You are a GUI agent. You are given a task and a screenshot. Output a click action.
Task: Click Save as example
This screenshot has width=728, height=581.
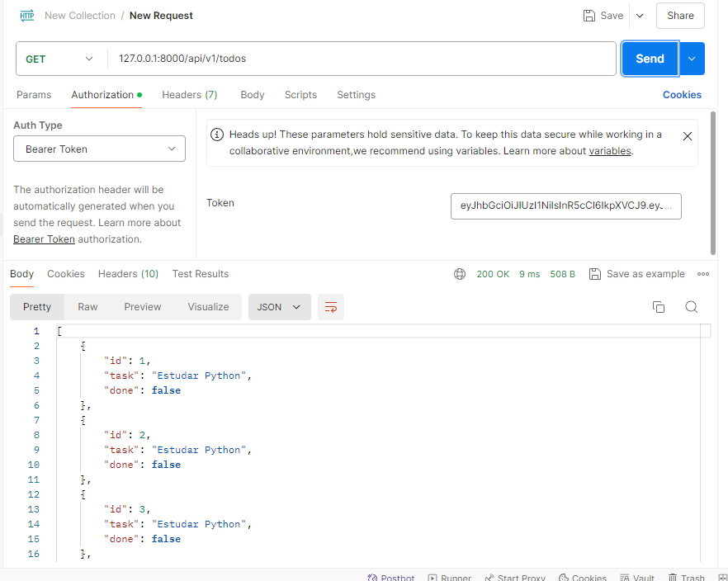[637, 274]
